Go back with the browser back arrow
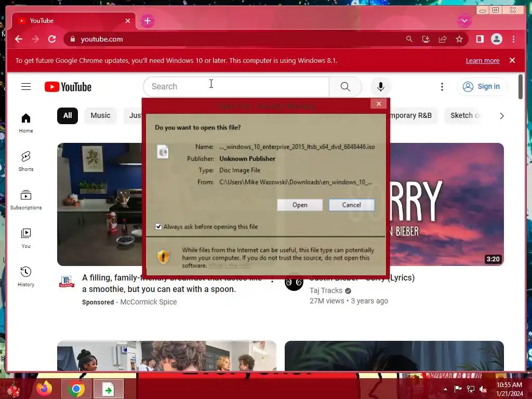Image resolution: width=532 pixels, height=399 pixels. 19,39
